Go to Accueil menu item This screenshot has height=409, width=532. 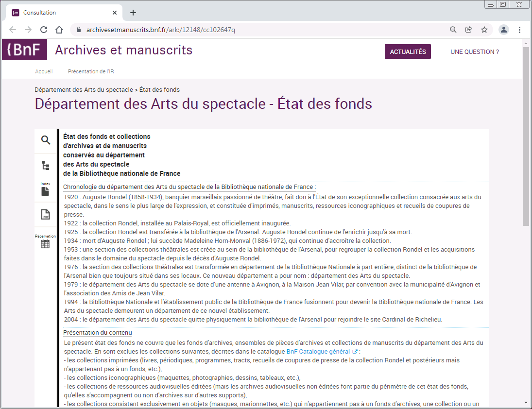point(44,71)
